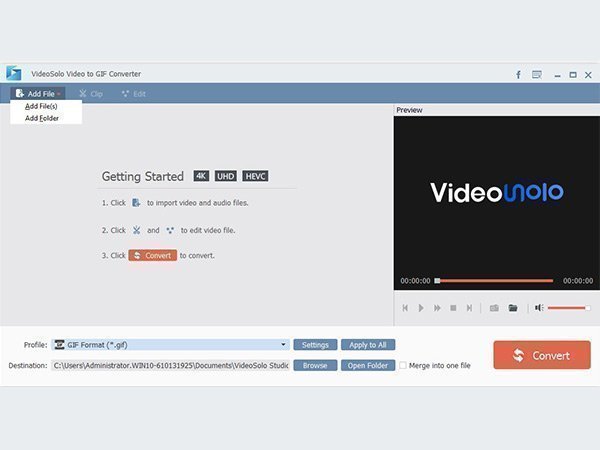Open the snapshot folder icon
This screenshot has height=450, width=600.
[513, 308]
